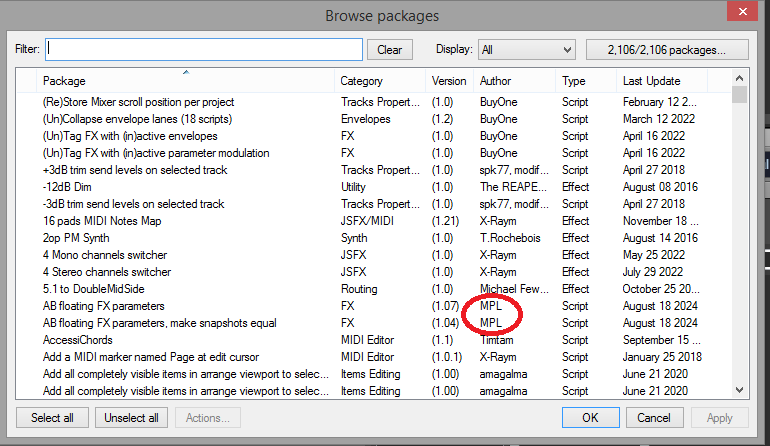Click "Michael Few..." author cell

click(x=514, y=289)
